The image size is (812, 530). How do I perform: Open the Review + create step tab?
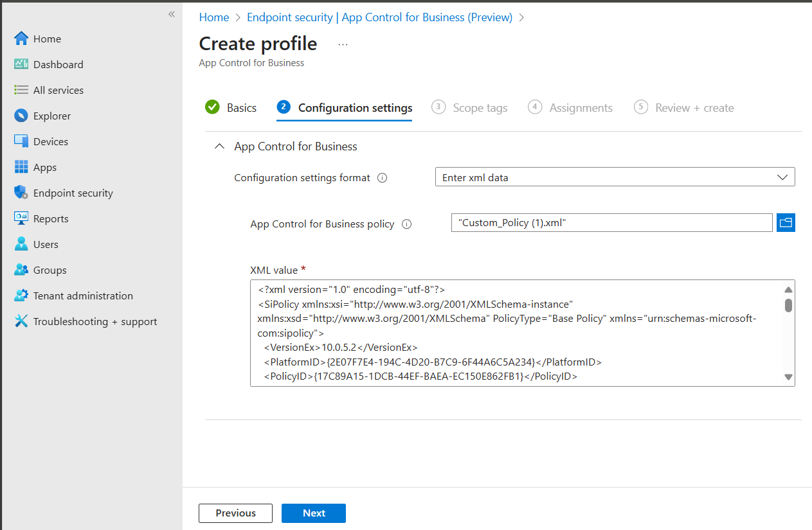[x=684, y=108]
